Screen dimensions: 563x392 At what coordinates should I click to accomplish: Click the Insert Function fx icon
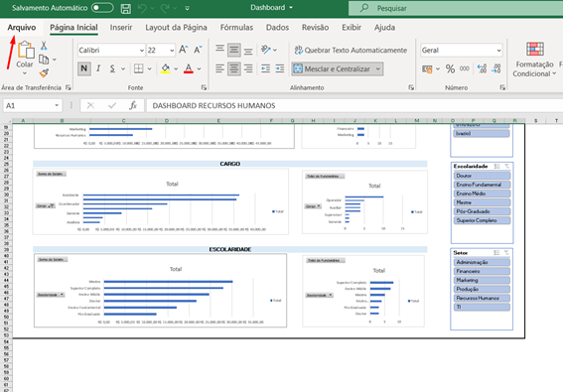(x=133, y=105)
